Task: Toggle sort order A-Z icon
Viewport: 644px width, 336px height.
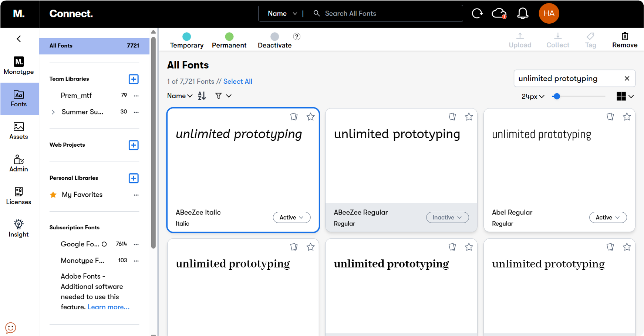Action: [202, 96]
